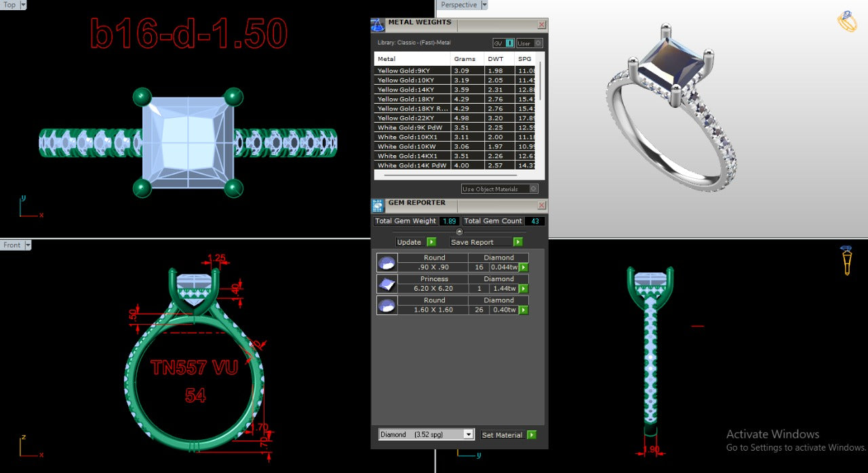Screen dimensions: 868x473
Task: Open the Diamond (3.52 spg) material dropdown
Action: tap(426, 434)
